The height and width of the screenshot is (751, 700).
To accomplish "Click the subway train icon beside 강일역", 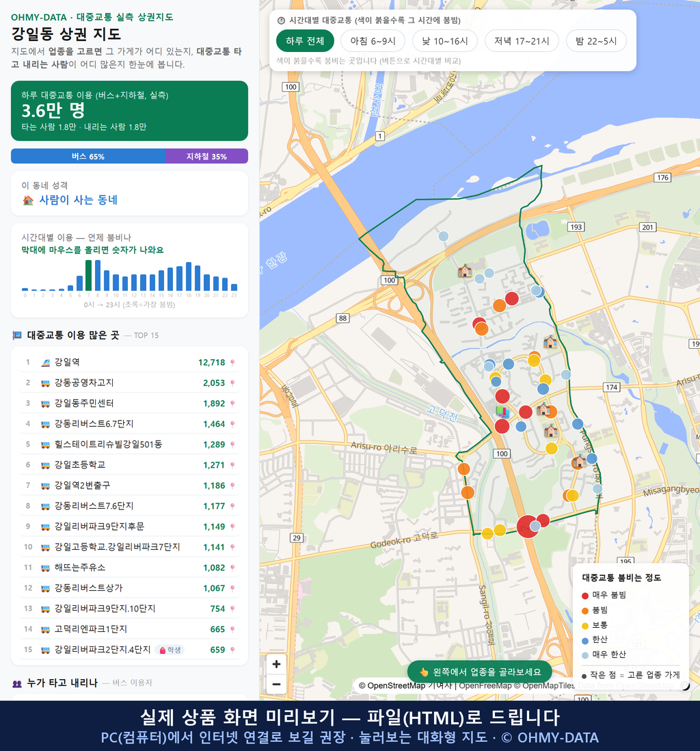I will pos(46,363).
